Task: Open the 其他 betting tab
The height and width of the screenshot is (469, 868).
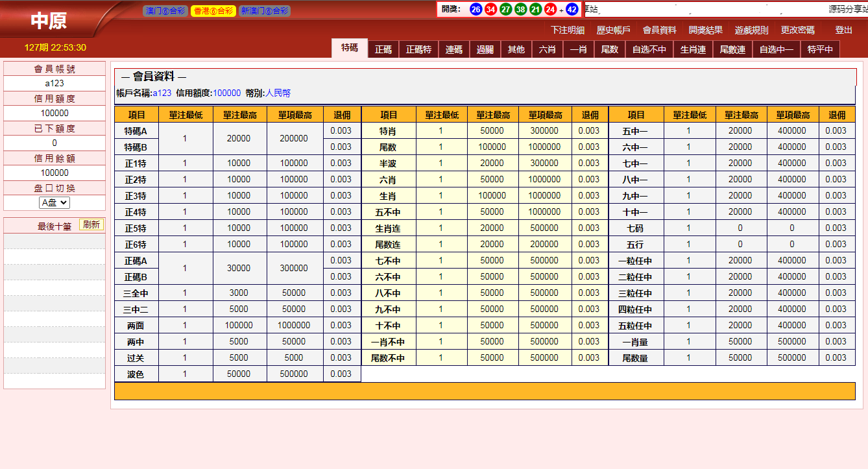Action: (x=516, y=49)
